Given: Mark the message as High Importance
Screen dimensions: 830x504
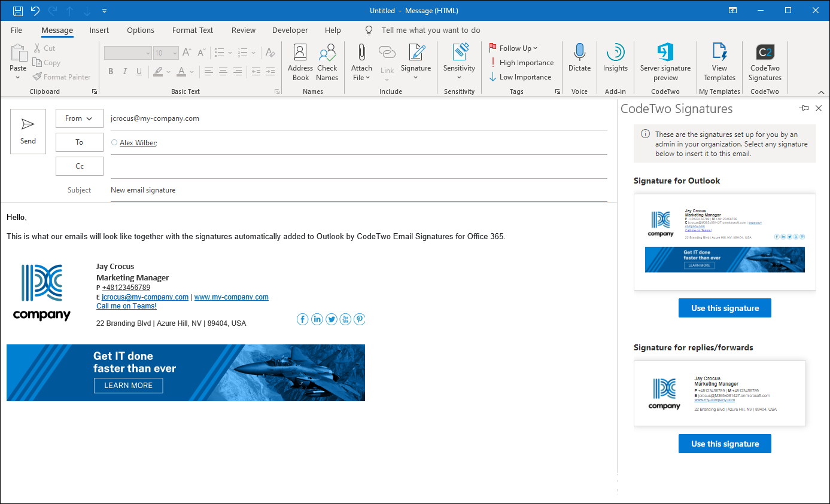Looking at the screenshot, I should 521,63.
